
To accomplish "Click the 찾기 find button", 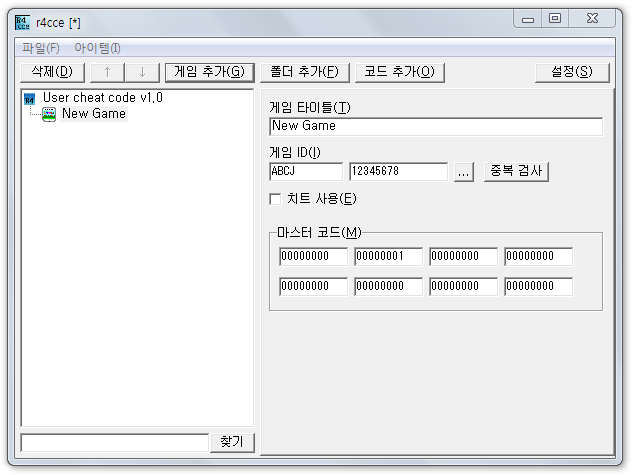I will coord(232,442).
